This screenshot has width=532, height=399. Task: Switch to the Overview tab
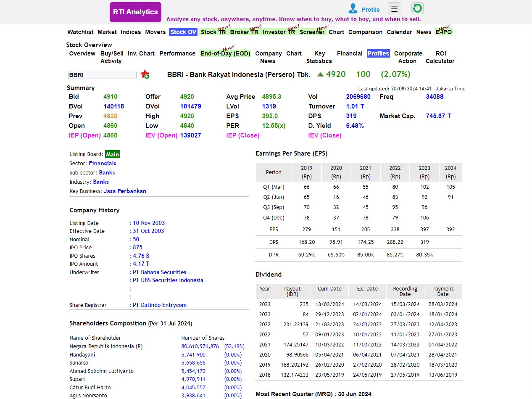tap(82, 53)
